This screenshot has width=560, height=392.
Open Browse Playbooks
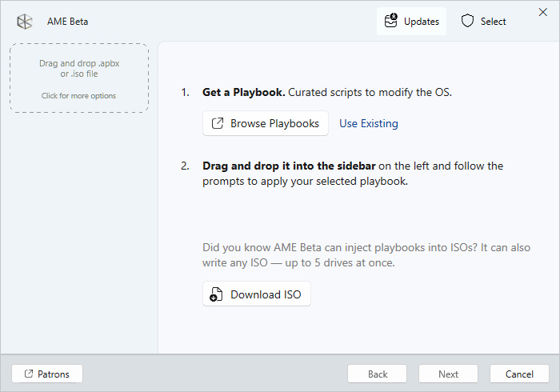(x=266, y=123)
